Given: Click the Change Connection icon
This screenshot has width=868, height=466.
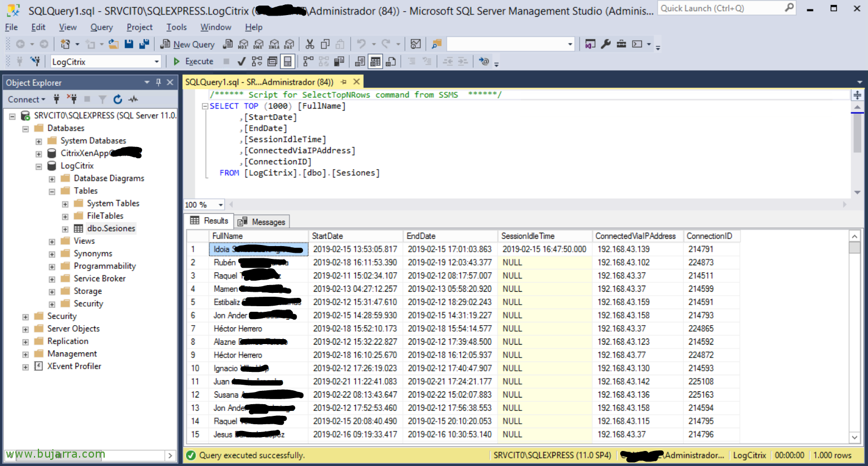Looking at the screenshot, I should (35, 61).
